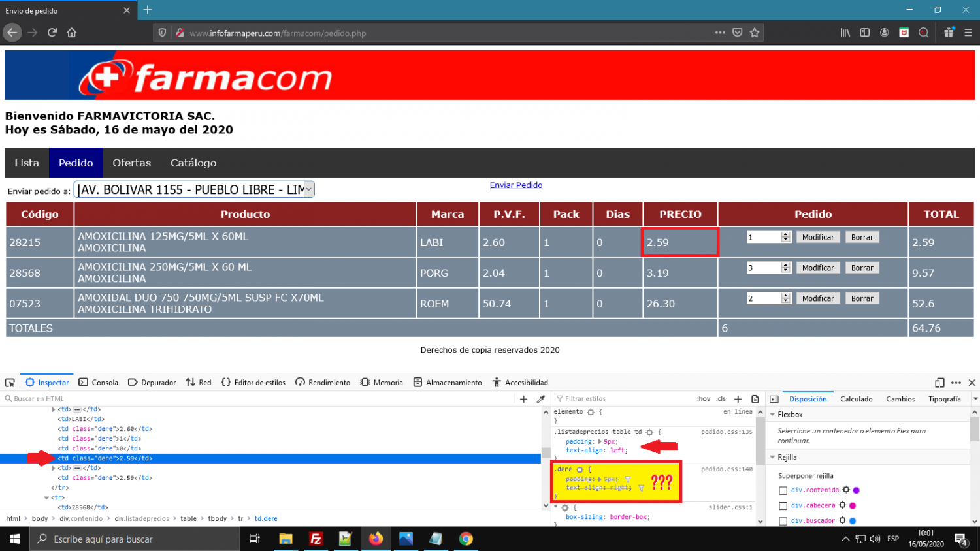The height and width of the screenshot is (551, 980).
Task: Change the blue grid color for div.buscador
Action: pos(852,521)
